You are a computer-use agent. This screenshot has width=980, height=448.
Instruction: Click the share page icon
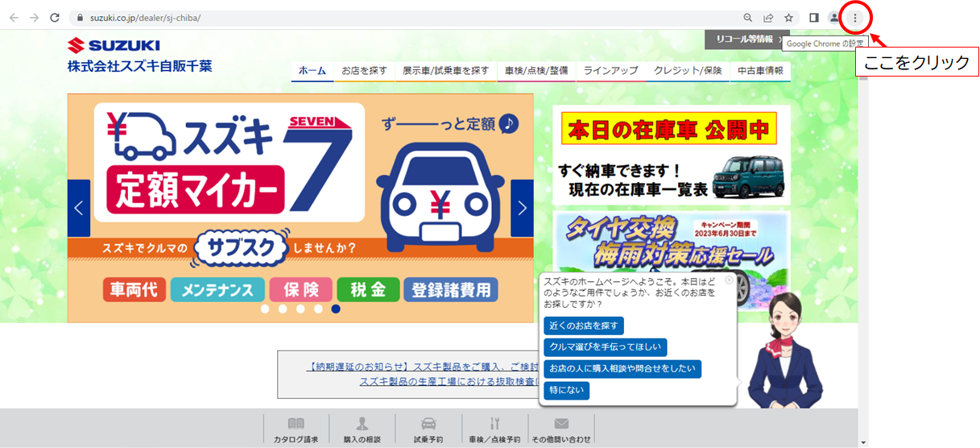pyautogui.click(x=768, y=17)
